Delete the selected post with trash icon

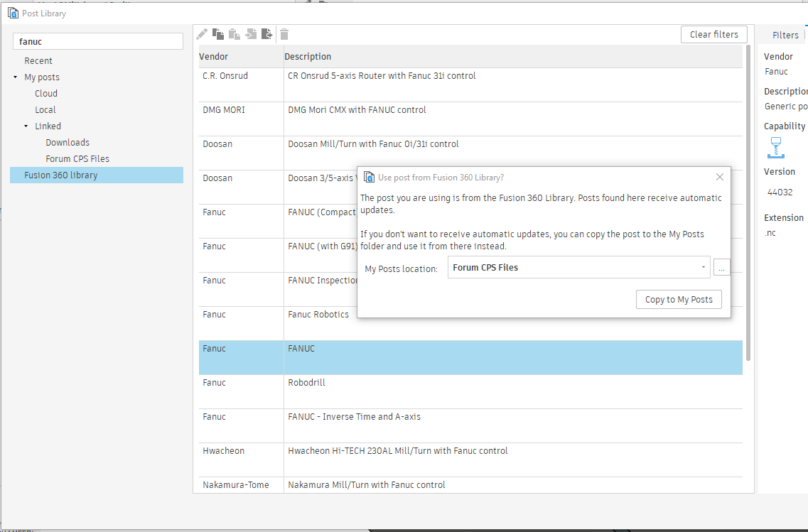pos(284,33)
